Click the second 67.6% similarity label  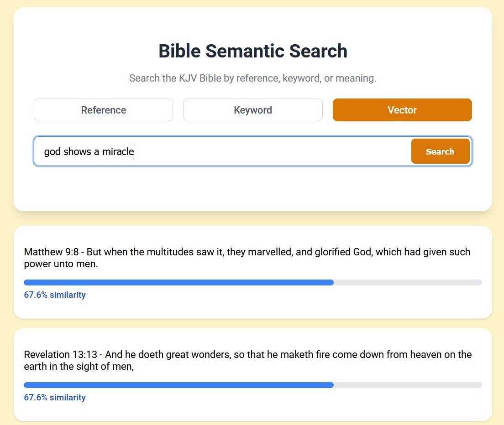pyautogui.click(x=54, y=397)
